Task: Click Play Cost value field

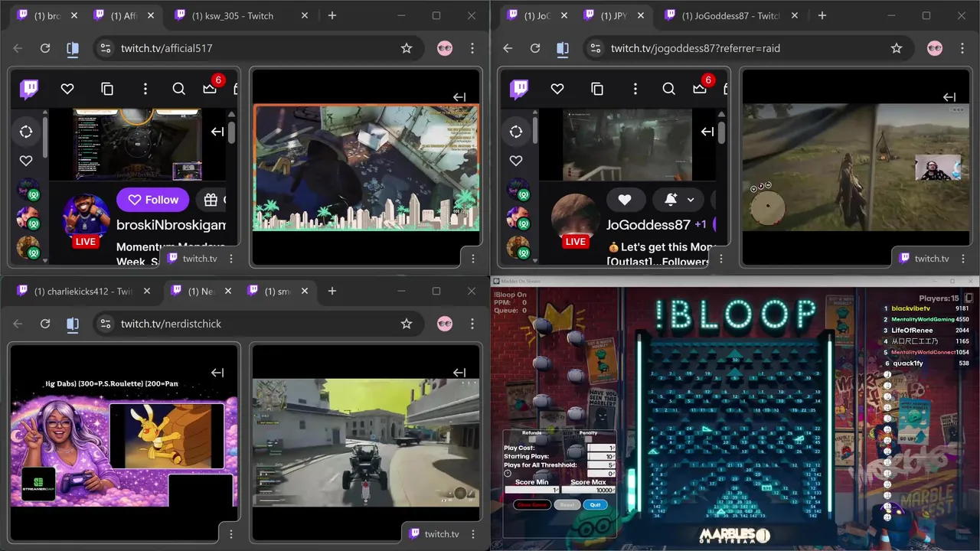Action: [x=602, y=448]
